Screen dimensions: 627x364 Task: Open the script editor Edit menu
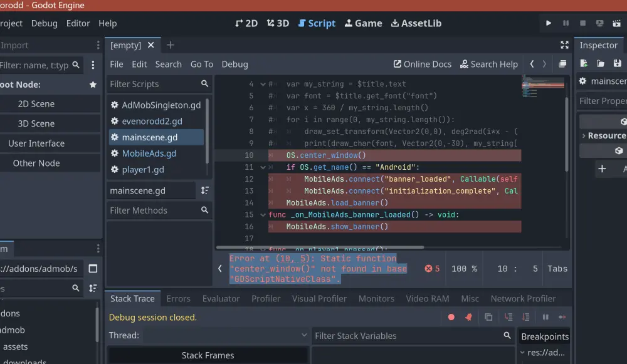(139, 65)
